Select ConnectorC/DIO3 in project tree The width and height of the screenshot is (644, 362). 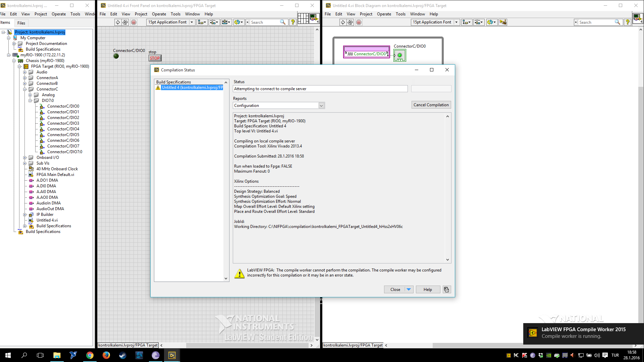63,123
